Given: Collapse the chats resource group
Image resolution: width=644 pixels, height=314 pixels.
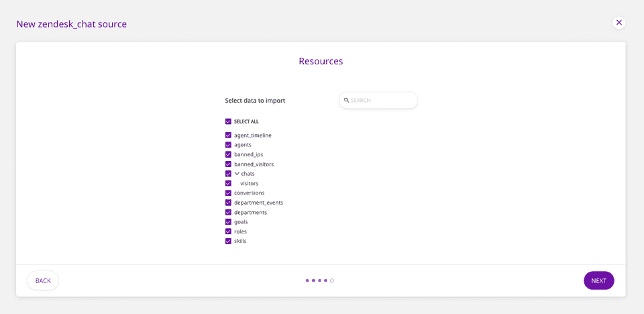Looking at the screenshot, I should pos(237,174).
